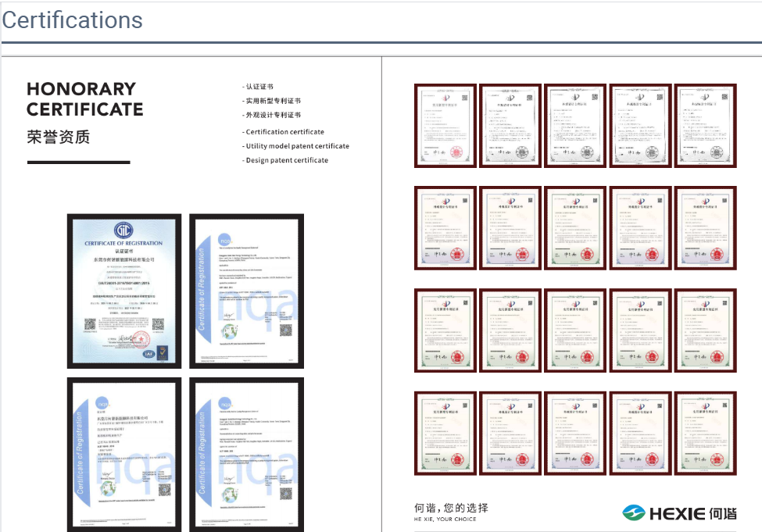This screenshot has width=762, height=532.
Task: Open the blue Certificate of Registration image
Action: [124, 291]
